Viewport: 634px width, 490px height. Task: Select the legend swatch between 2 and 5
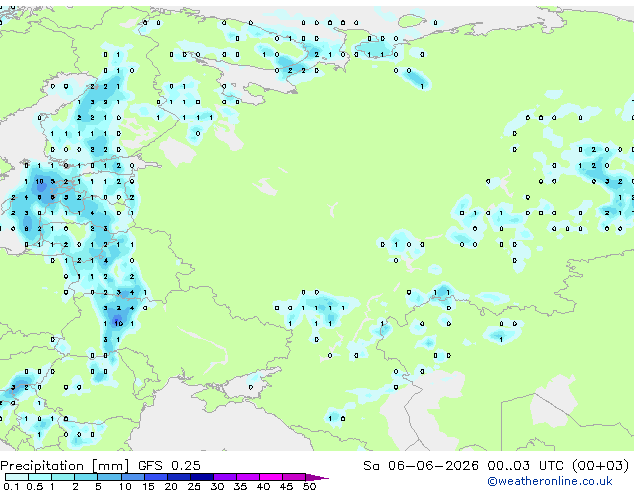(x=86, y=477)
